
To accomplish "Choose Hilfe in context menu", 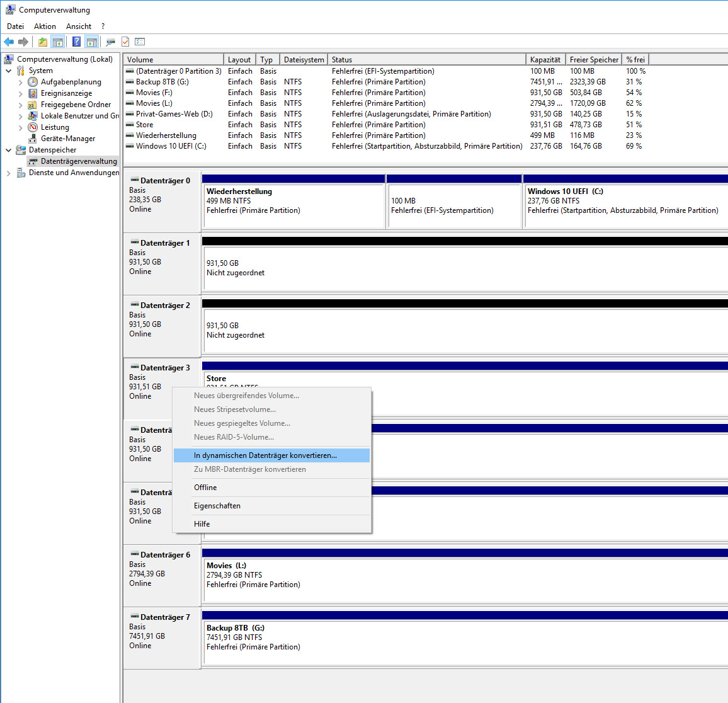I will tap(271, 523).
